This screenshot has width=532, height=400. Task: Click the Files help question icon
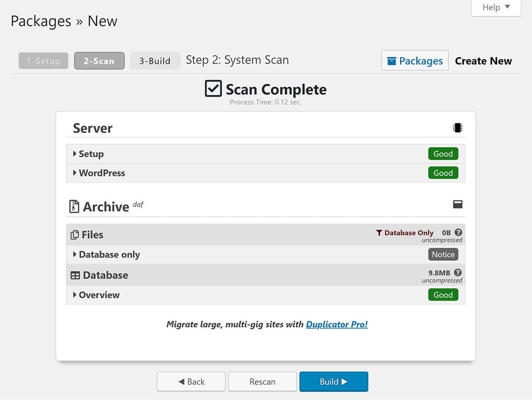coord(458,232)
